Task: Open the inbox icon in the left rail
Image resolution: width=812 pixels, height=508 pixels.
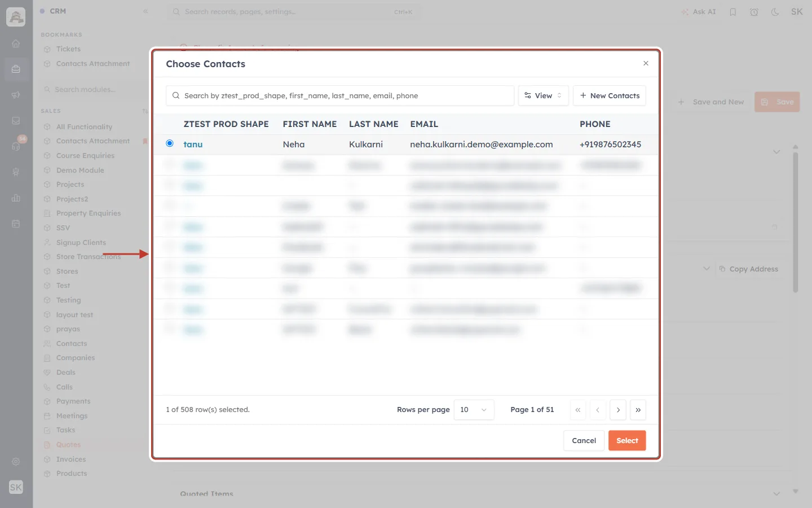Action: (x=16, y=120)
